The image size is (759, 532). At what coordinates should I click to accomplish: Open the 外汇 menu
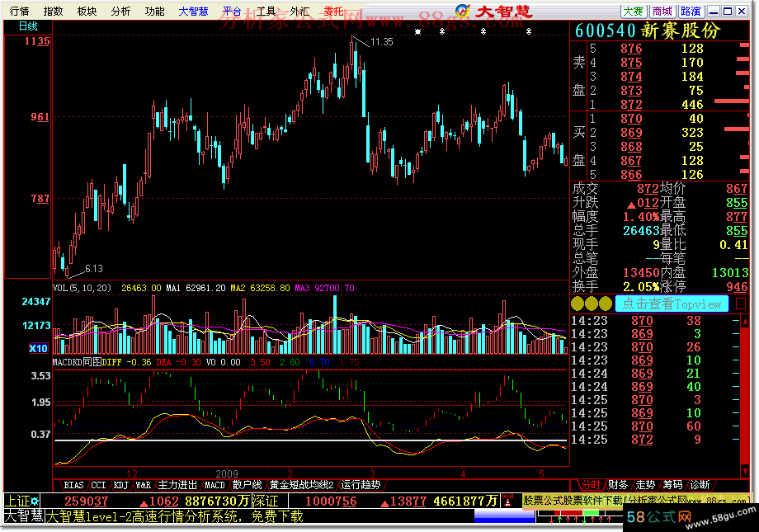click(299, 11)
